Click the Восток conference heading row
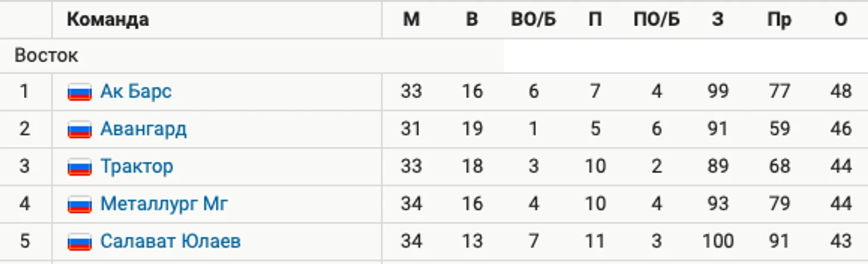 click(x=252, y=56)
